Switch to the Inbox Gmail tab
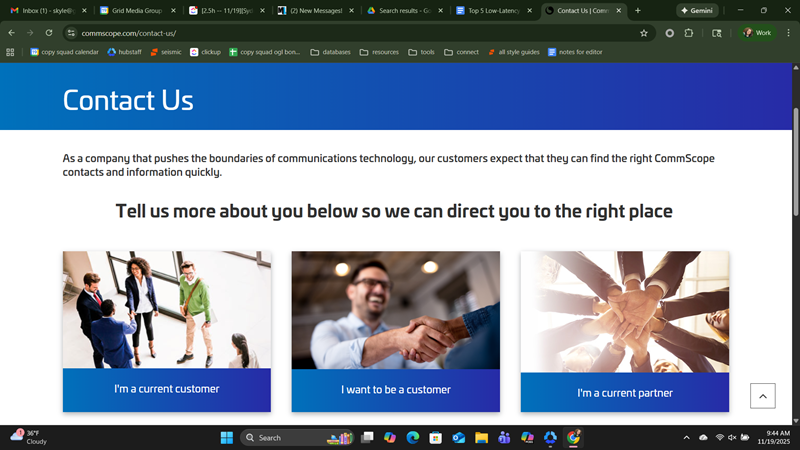This screenshot has height=450, width=800. coord(47,10)
